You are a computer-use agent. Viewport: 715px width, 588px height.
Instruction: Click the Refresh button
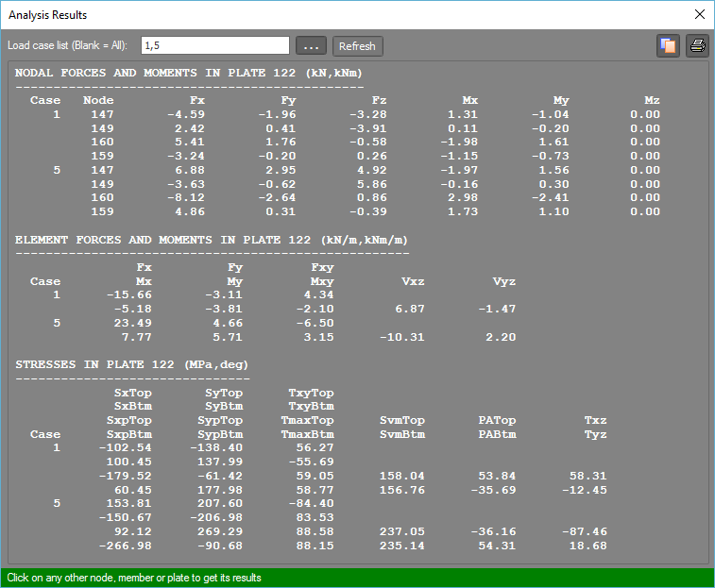(x=357, y=46)
